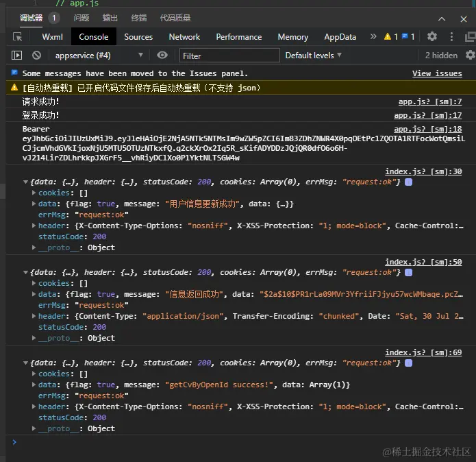Switch to the 问题 tab
Screen dimensions: 476x462
pyautogui.click(x=82, y=18)
